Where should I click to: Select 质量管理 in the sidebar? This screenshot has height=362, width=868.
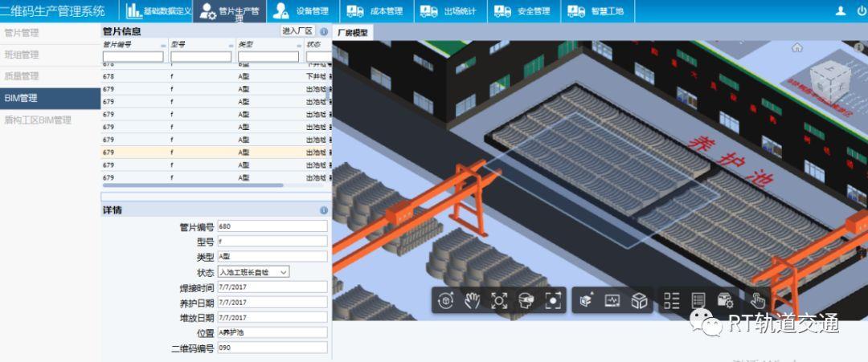(51, 76)
